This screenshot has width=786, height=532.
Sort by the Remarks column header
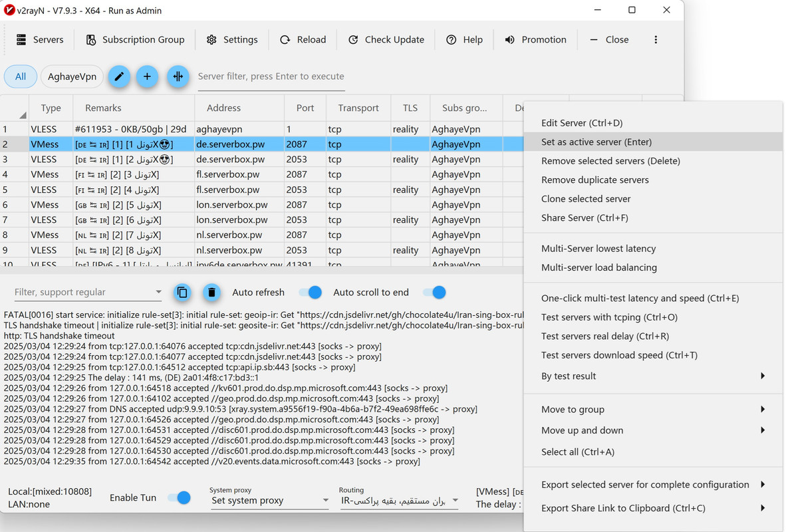tap(134, 108)
